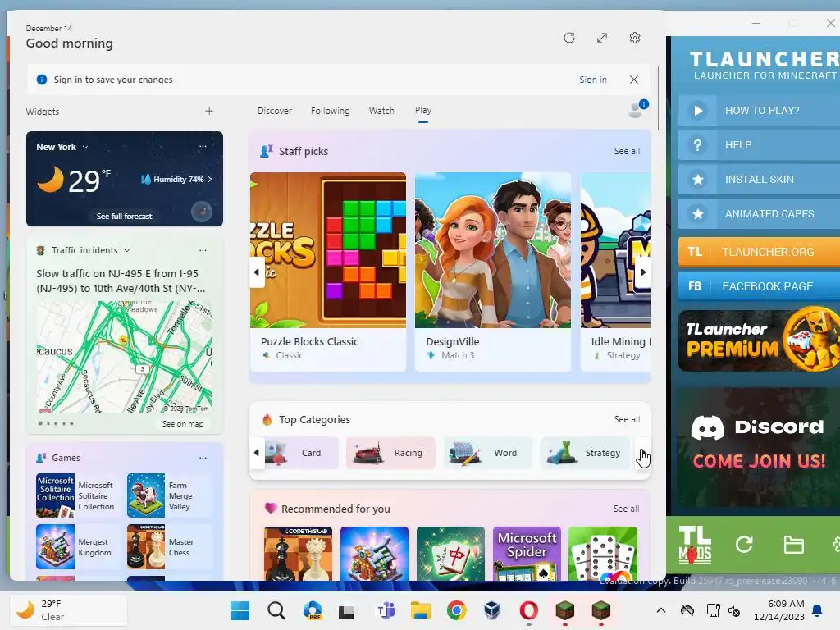This screenshot has height=630, width=840.
Task: Open Discord Come Join Us banner
Action: pyautogui.click(x=759, y=448)
